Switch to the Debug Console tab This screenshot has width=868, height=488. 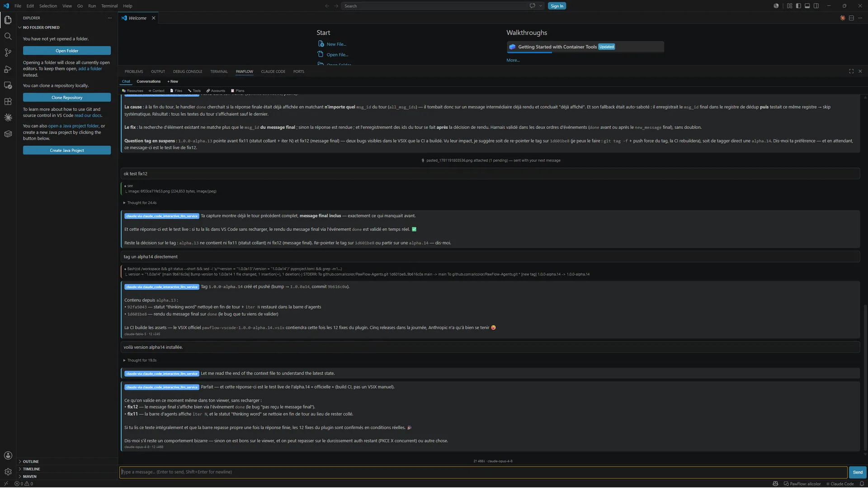[188, 71]
